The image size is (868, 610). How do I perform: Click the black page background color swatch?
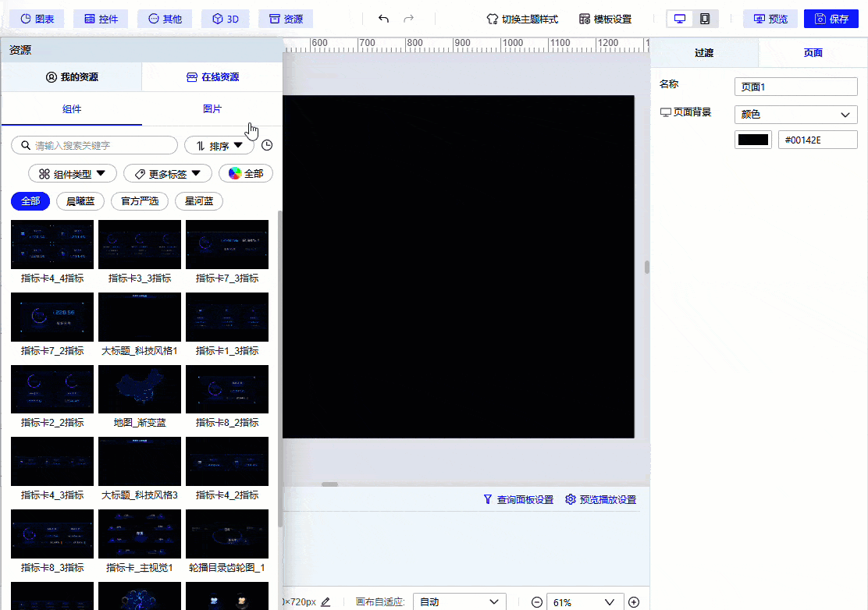pyautogui.click(x=752, y=139)
